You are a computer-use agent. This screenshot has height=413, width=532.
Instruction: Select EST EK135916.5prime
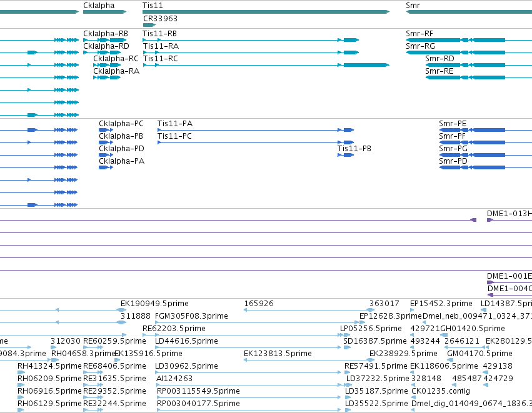tap(148, 354)
